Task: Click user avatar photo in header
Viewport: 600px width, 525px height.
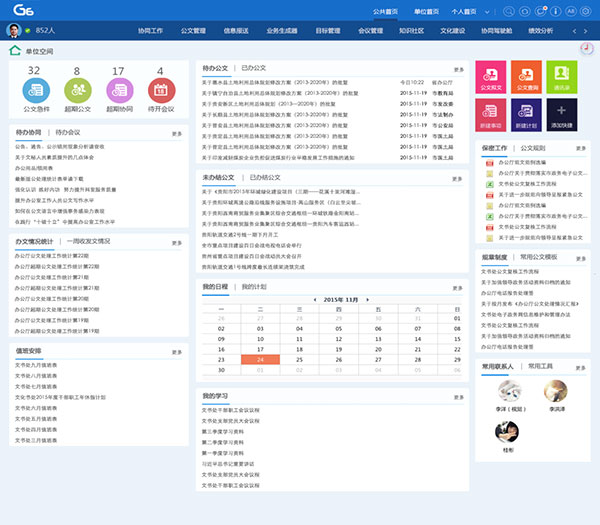Action: pyautogui.click(x=14, y=31)
